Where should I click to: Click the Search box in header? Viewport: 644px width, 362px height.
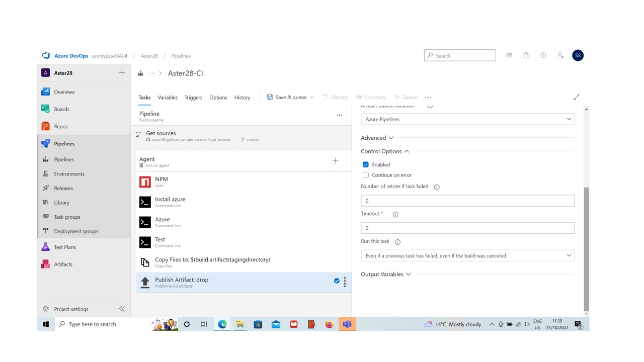(460, 55)
